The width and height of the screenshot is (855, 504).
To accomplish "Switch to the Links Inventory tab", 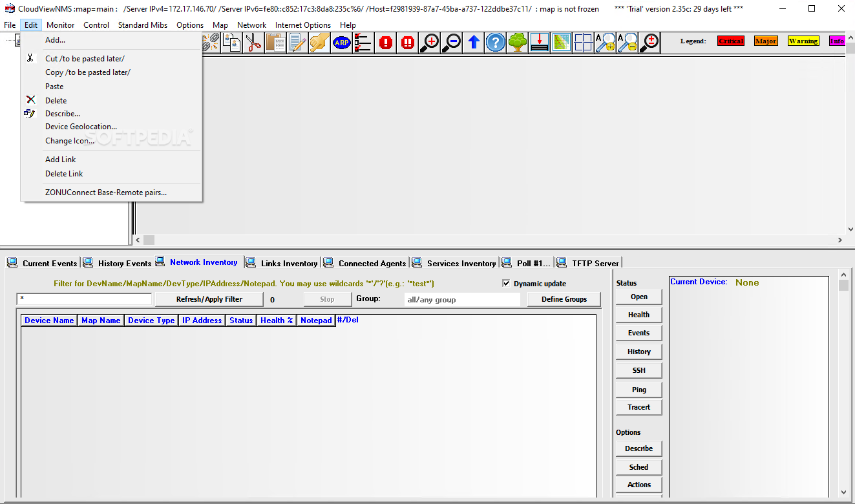I will pyautogui.click(x=282, y=262).
